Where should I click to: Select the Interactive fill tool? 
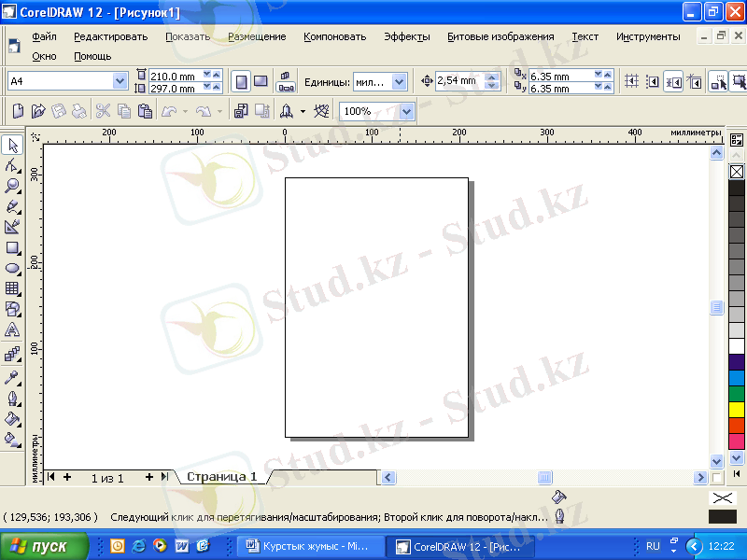[12, 439]
